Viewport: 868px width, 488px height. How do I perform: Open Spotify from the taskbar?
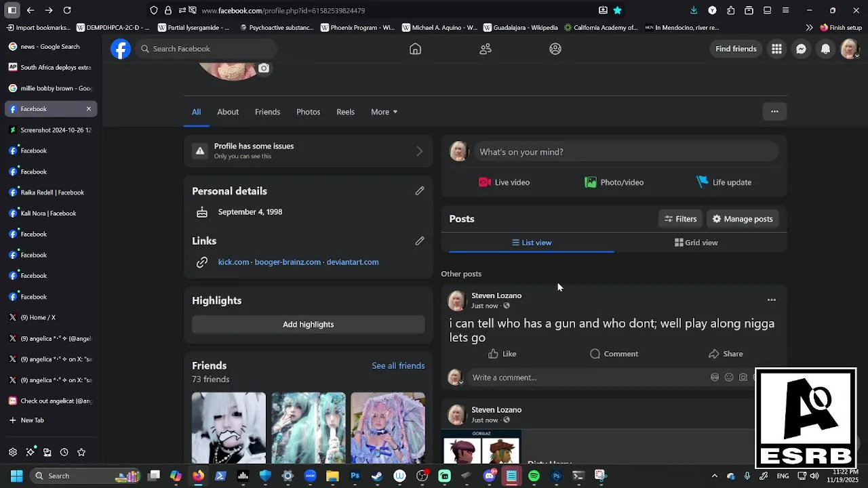pyautogui.click(x=534, y=476)
